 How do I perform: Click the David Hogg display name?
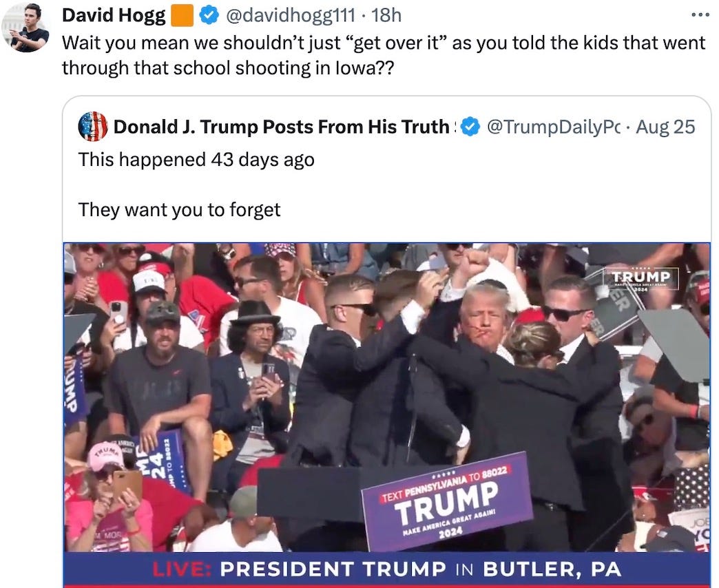[x=114, y=16]
